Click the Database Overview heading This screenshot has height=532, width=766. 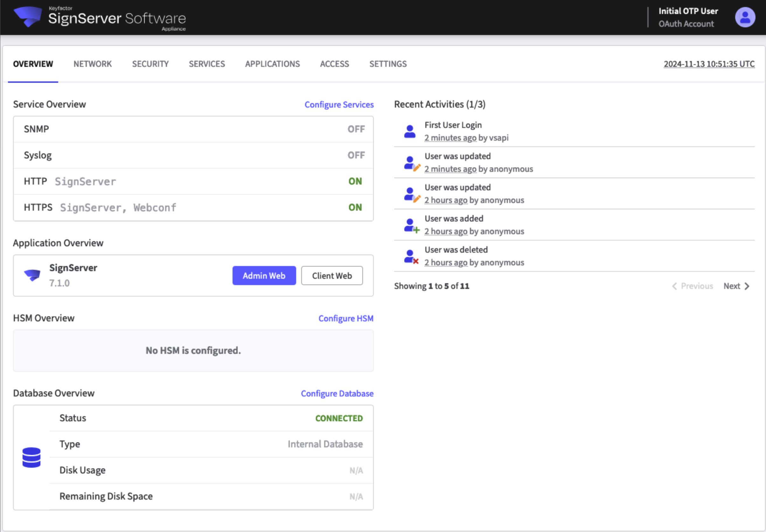54,393
